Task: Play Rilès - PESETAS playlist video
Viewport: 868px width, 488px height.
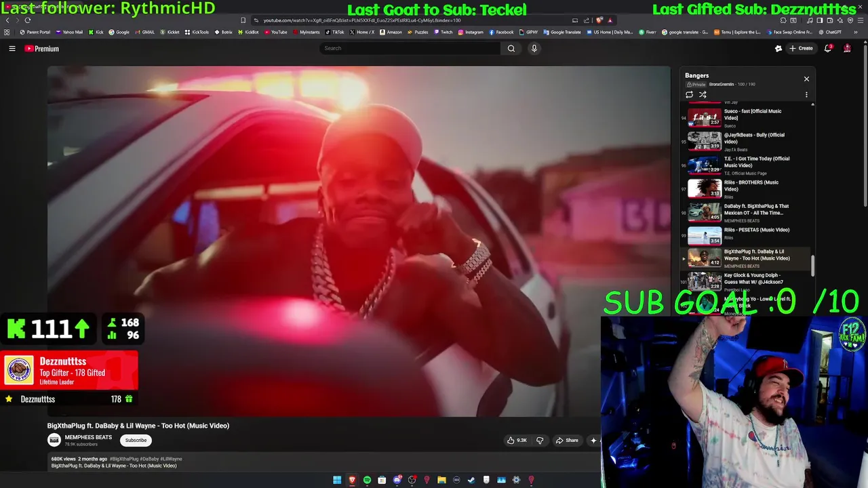Action: (x=745, y=235)
